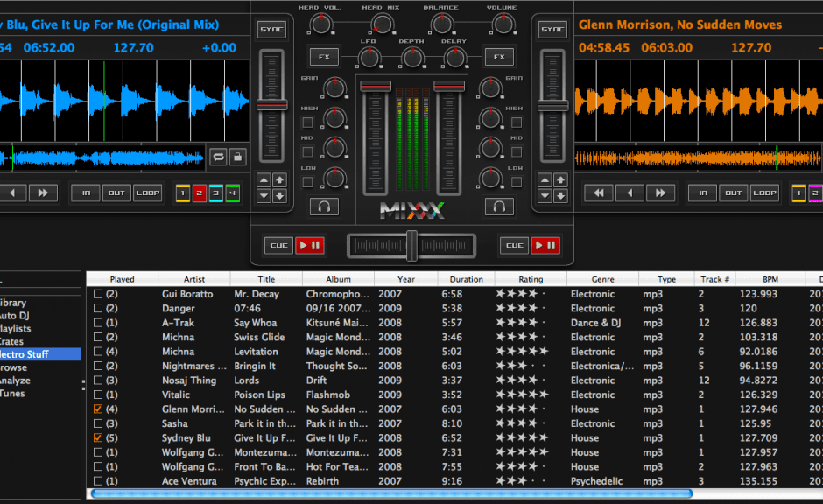823x504 pixels.
Task: Set a loop IN point on the left deck
Action: coord(86,192)
